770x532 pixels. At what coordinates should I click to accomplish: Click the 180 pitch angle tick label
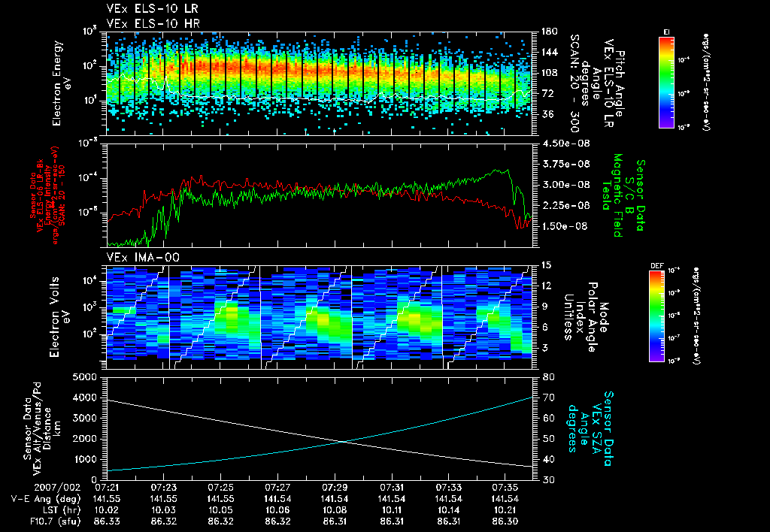549,32
